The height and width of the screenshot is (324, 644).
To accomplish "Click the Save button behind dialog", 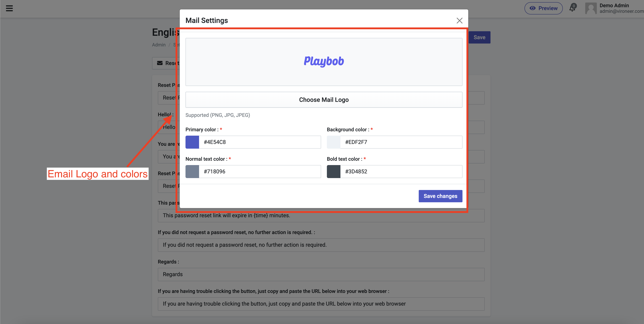I will tap(479, 37).
